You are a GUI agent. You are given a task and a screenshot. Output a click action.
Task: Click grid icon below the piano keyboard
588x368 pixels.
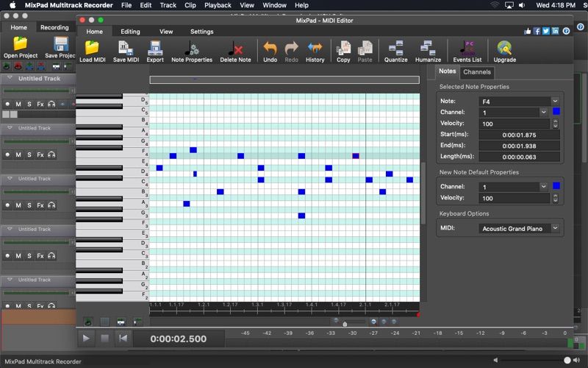click(x=104, y=322)
